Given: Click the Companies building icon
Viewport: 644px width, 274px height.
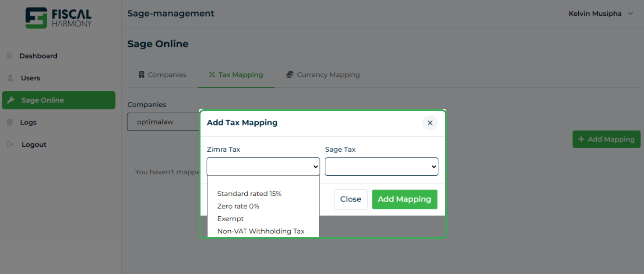Looking at the screenshot, I should click(141, 75).
